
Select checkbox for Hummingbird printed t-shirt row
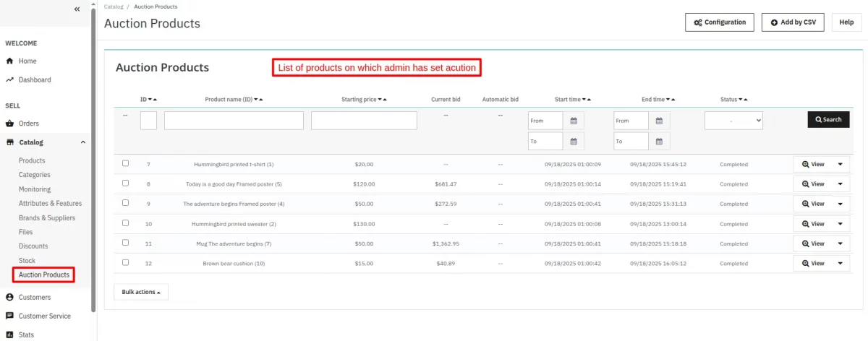coord(125,163)
